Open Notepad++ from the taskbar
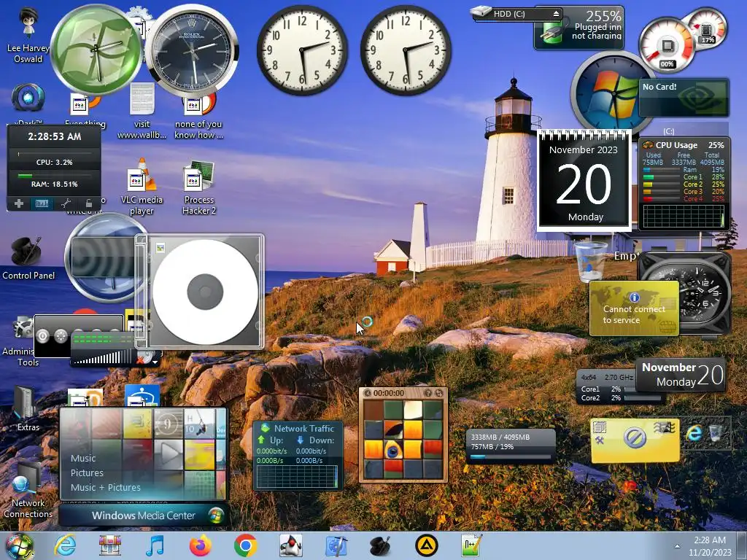 click(x=471, y=545)
